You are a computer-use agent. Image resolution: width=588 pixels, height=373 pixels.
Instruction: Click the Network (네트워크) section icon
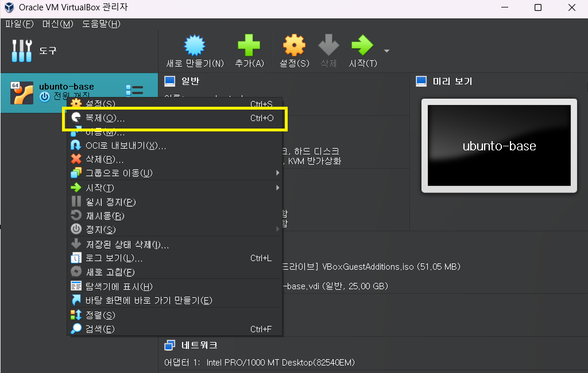click(170, 345)
